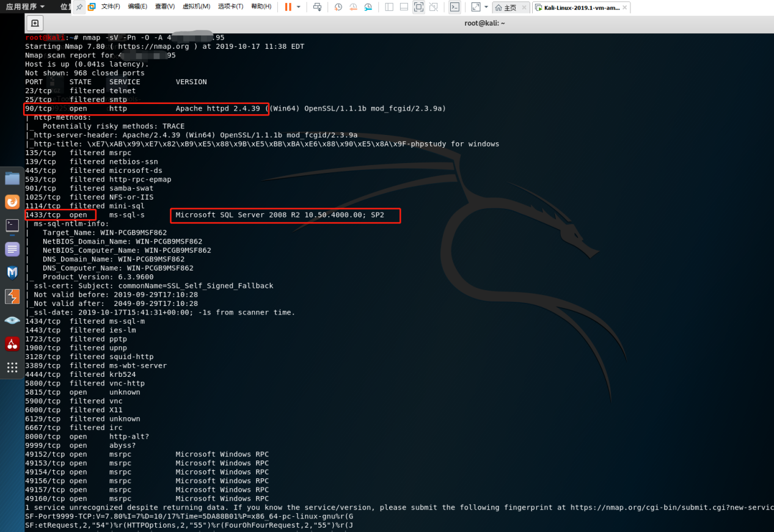Click 'Microsoft SQL Server 2008 R2 10.50.4000.00; SP2' text

280,215
